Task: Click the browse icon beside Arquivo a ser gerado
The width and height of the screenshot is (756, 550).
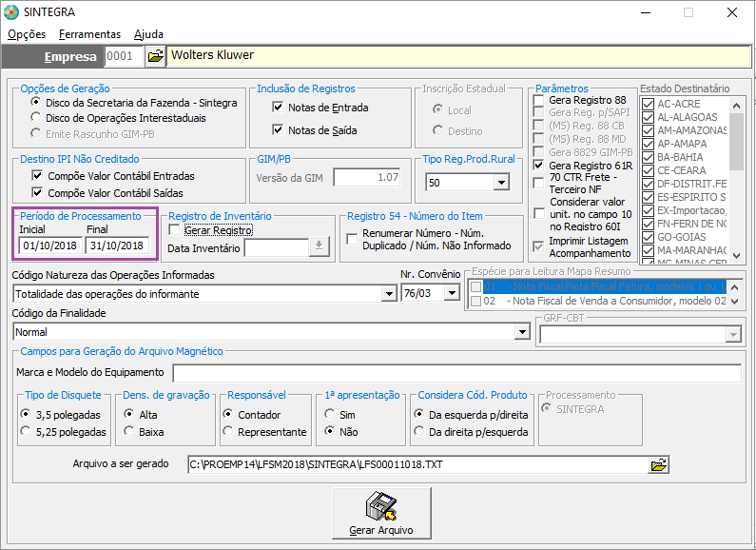Action: [x=659, y=465]
